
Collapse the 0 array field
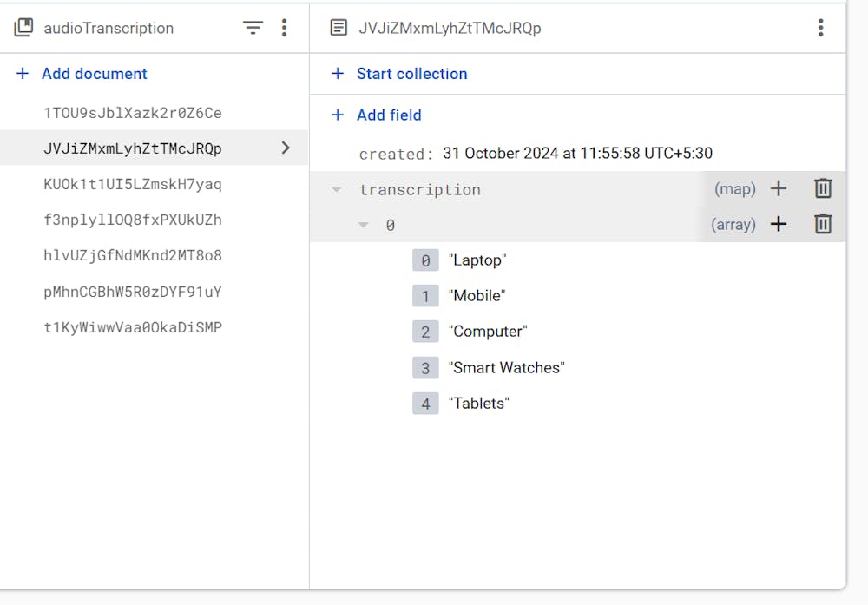point(364,225)
